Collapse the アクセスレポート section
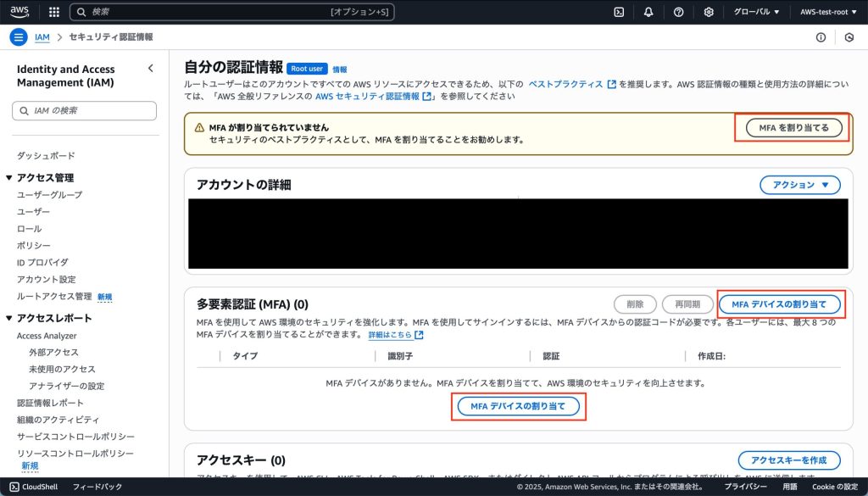This screenshot has width=868, height=496. pyautogui.click(x=8, y=318)
